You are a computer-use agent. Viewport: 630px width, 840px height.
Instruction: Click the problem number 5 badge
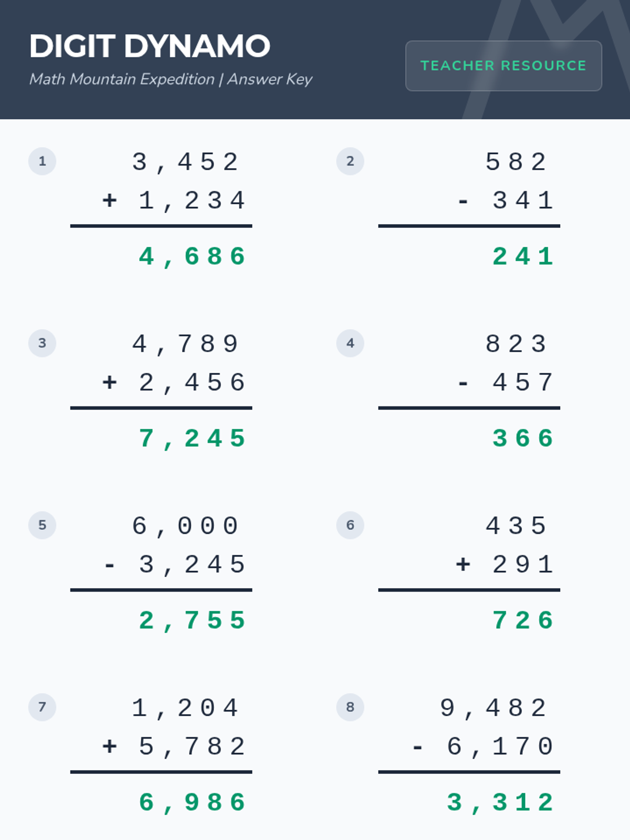42,525
